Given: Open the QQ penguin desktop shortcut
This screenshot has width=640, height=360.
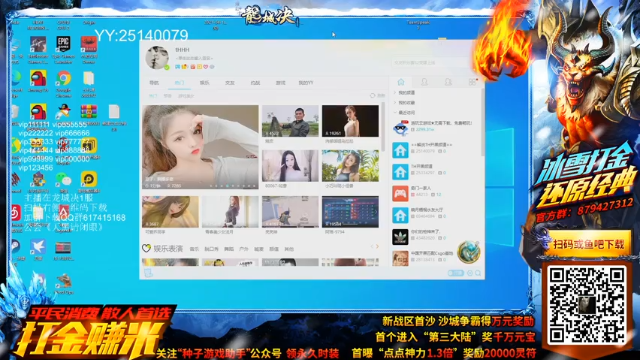Looking at the screenshot, I should pyautogui.click(x=63, y=111).
